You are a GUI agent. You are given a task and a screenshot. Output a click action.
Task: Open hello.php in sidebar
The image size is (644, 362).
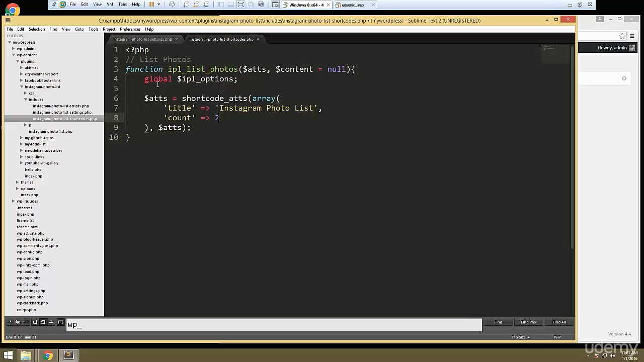click(x=33, y=169)
